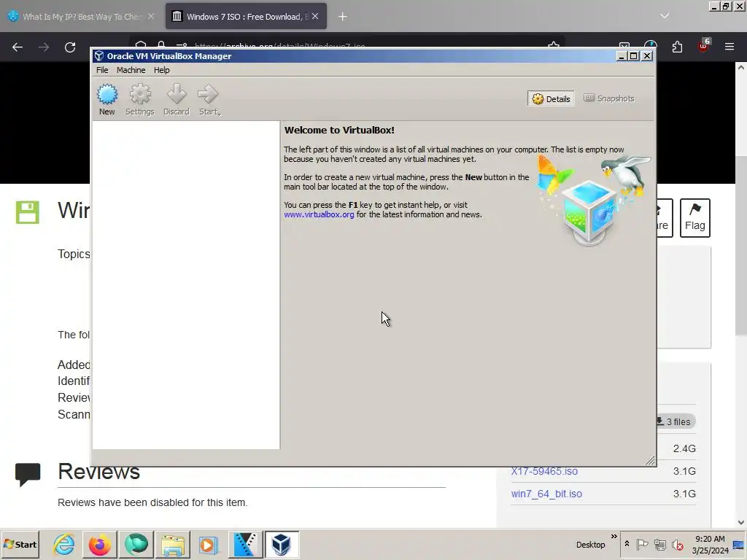Open Windows Explorer folder from taskbar
The height and width of the screenshot is (560, 747).
click(x=172, y=544)
